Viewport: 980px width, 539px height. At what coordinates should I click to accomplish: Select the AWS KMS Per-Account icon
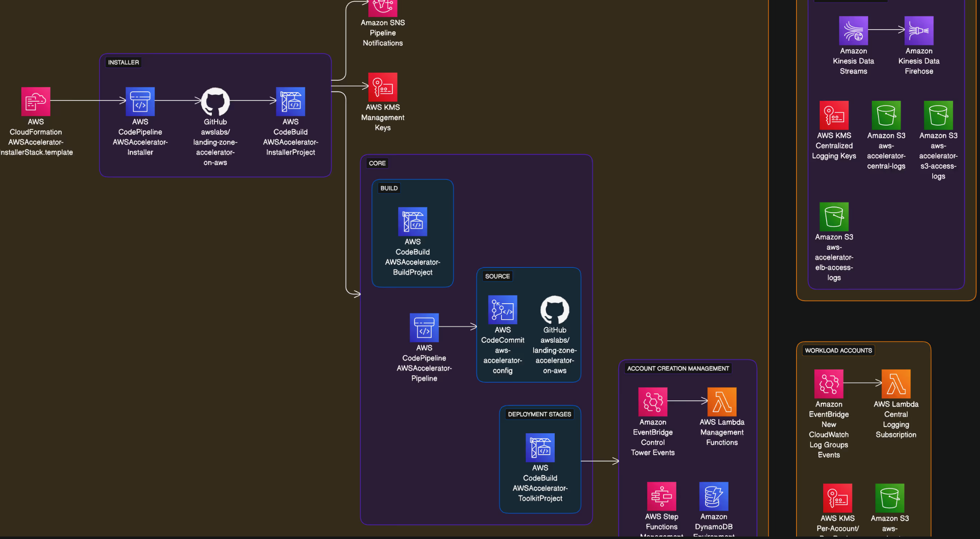click(x=838, y=498)
